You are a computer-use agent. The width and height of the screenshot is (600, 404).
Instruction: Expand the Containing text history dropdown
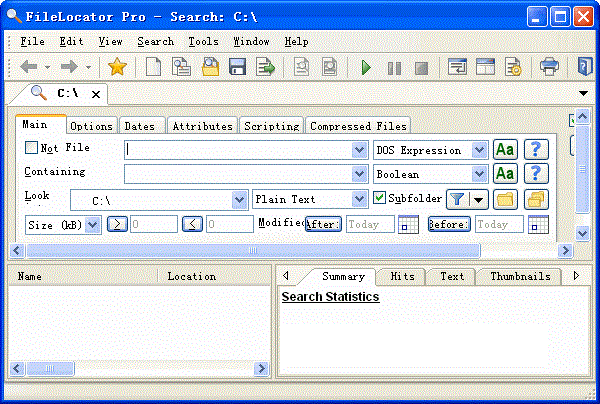359,174
